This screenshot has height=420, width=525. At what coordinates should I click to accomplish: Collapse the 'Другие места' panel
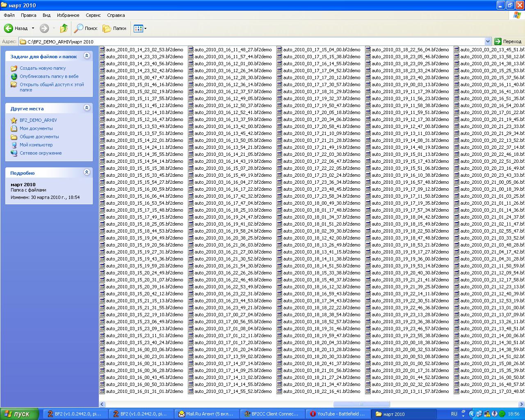point(87,108)
